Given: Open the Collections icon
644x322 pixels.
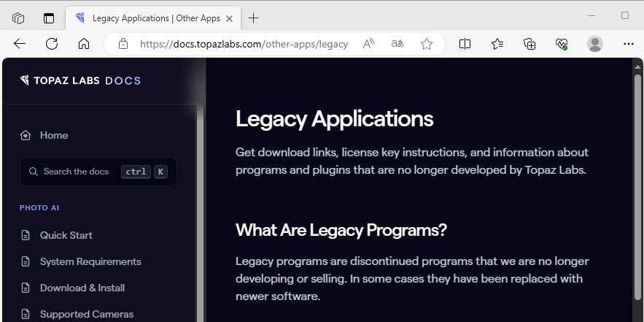Looking at the screenshot, I should coord(529,44).
